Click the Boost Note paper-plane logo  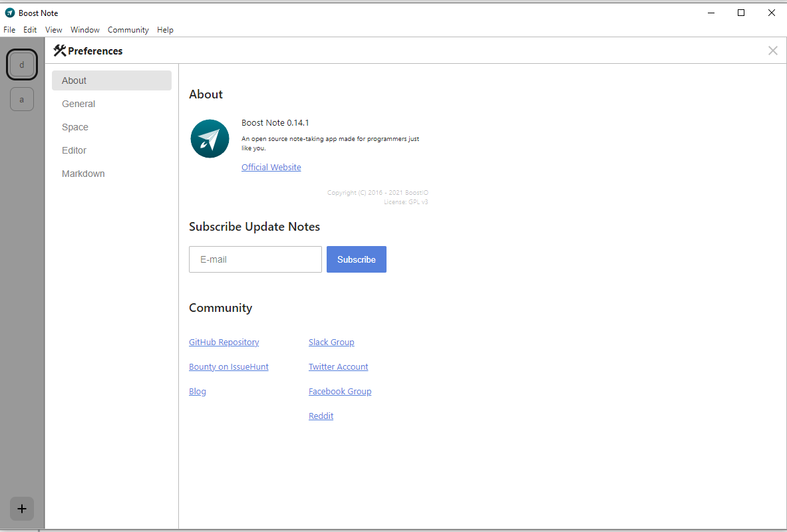(210, 138)
